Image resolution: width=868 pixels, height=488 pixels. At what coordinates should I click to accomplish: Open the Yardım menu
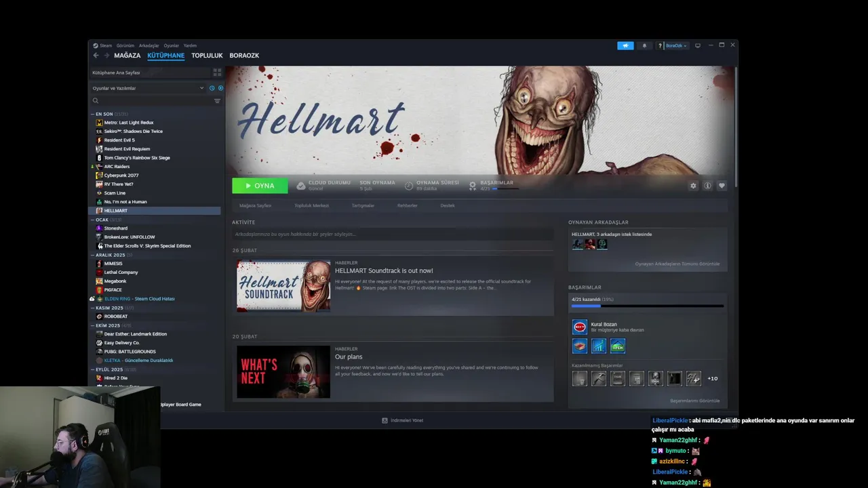(x=190, y=45)
